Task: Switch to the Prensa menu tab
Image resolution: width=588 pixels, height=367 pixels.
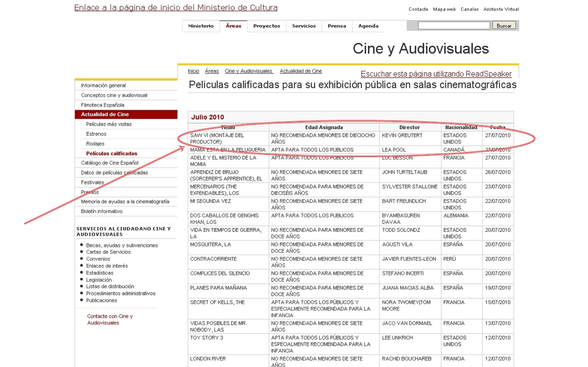Action: point(337,26)
